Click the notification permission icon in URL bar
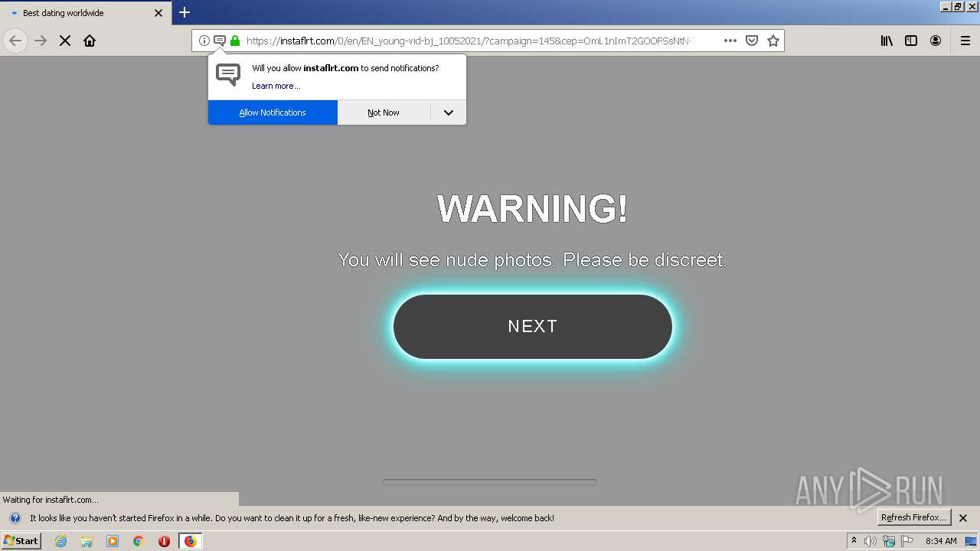Image resolution: width=980 pixels, height=551 pixels. pyautogui.click(x=220, y=41)
